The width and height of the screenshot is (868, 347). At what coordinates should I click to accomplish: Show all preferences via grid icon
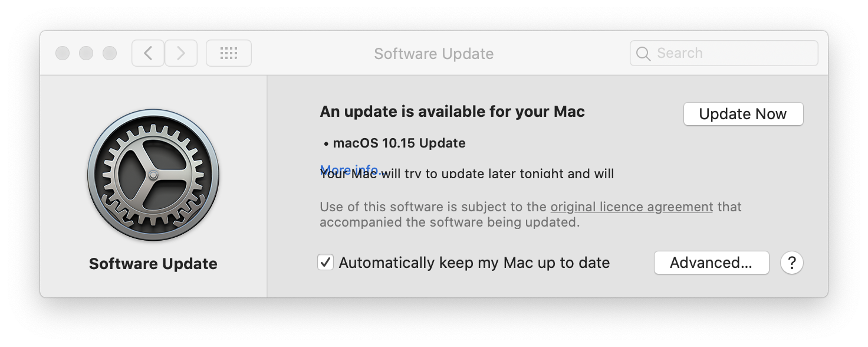click(x=228, y=54)
